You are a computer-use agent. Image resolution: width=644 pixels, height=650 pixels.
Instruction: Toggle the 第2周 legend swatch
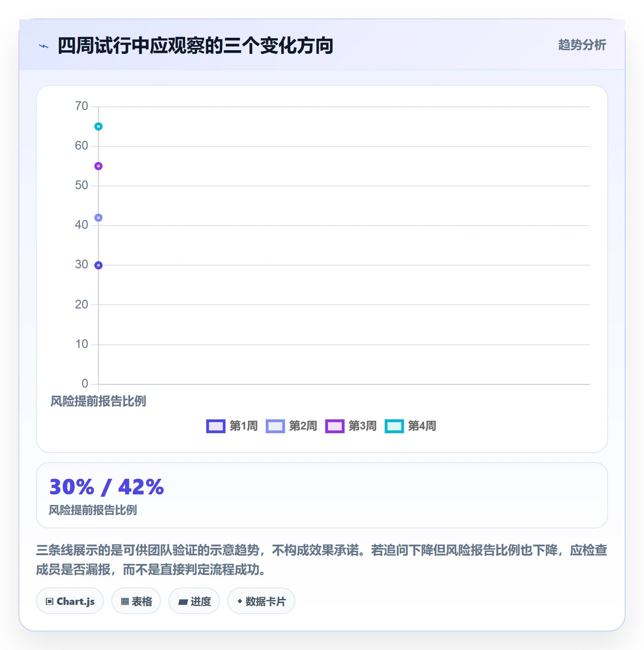coord(275,426)
